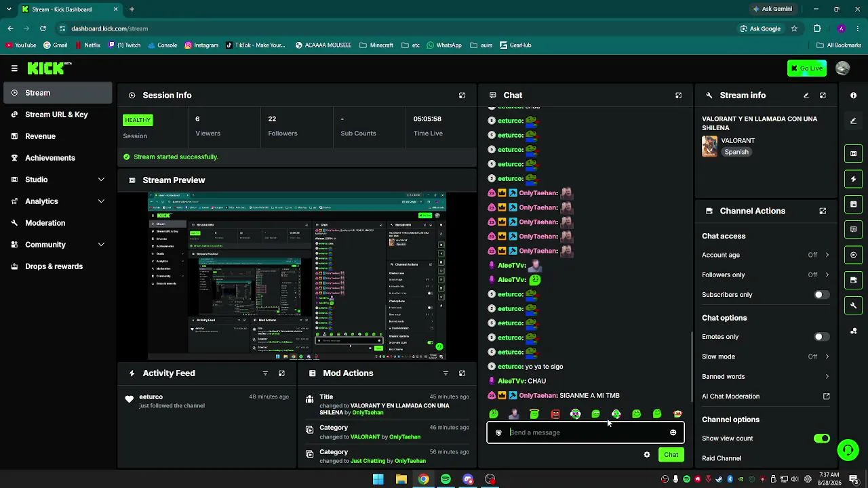This screenshot has height=488, width=868.
Task: Open File Explorer from the taskbar
Action: pos(401,479)
